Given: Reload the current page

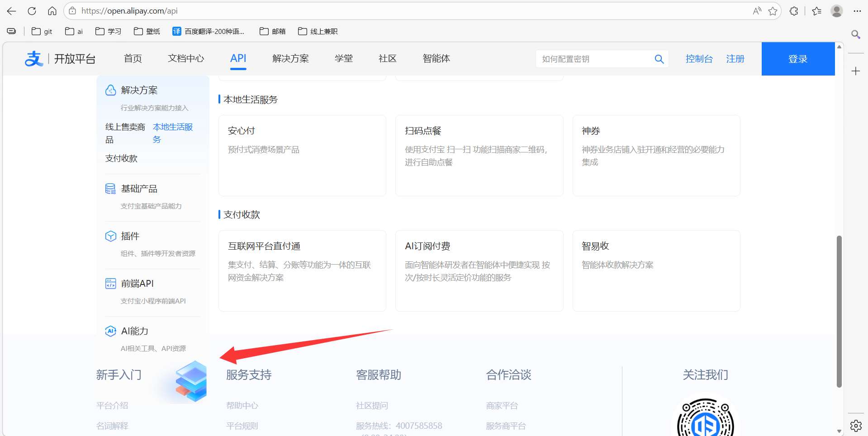Looking at the screenshot, I should tap(32, 11).
